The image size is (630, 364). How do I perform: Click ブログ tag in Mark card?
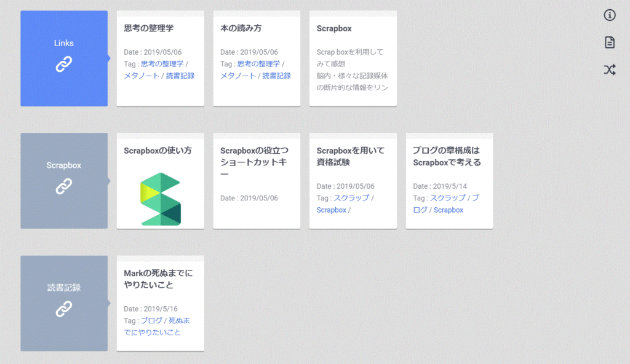[151, 320]
